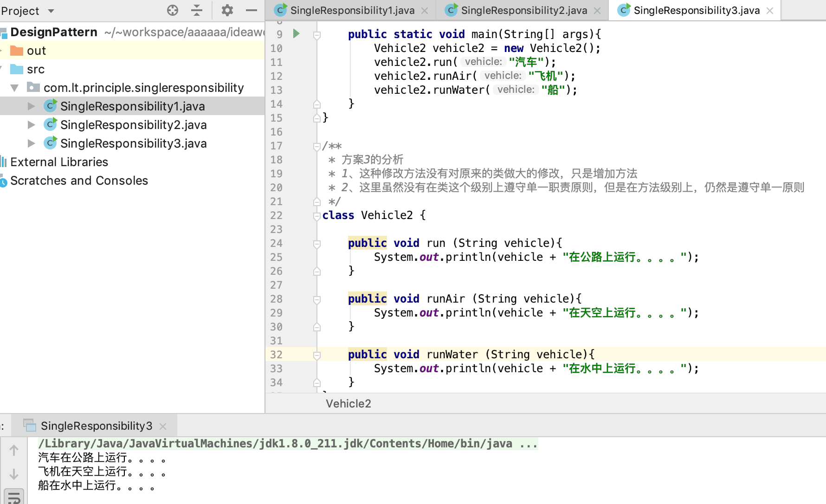
Task: Fold class Vehicle2 at line 22
Action: pyautogui.click(x=317, y=216)
